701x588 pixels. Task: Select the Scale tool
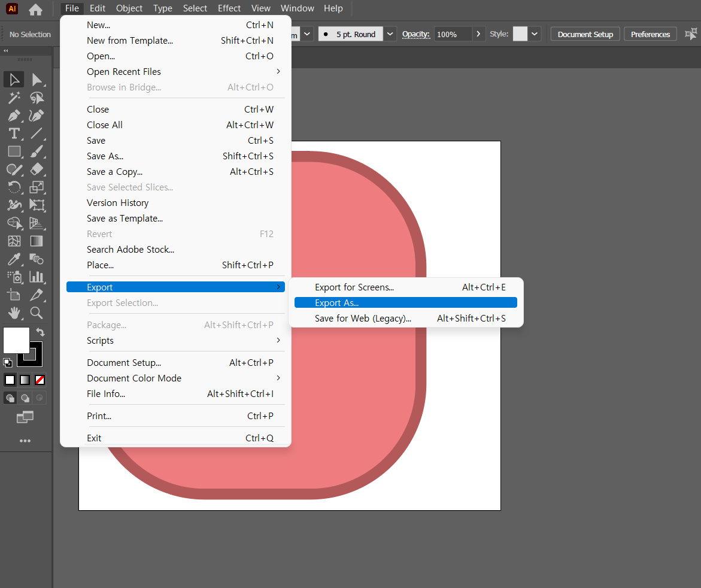pos(37,187)
